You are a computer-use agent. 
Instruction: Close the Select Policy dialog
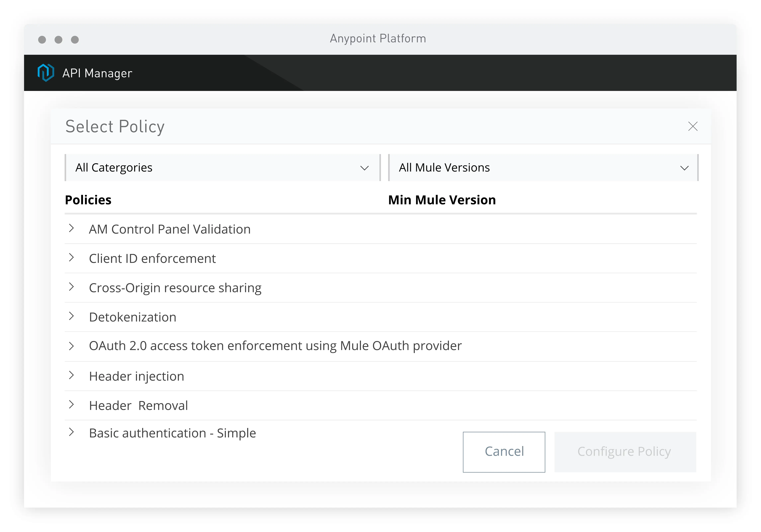point(693,126)
